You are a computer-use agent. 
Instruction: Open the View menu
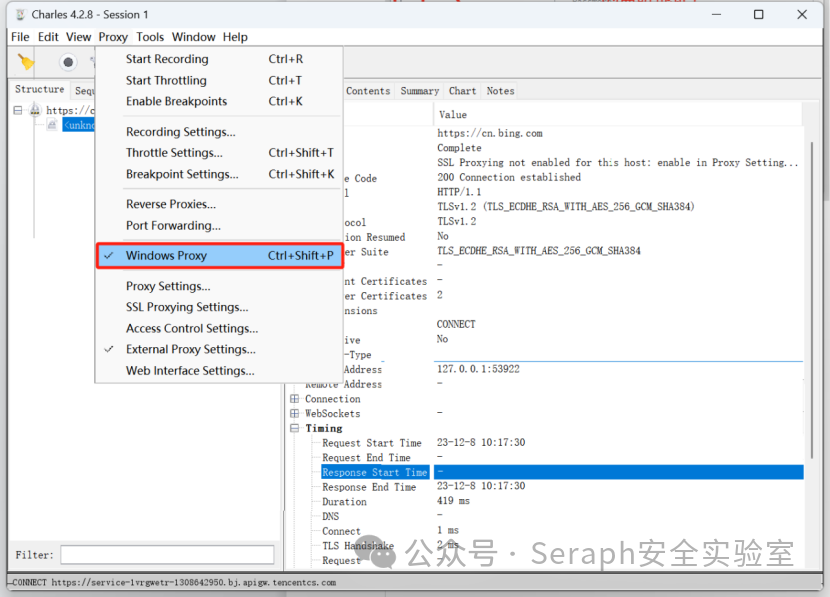78,37
